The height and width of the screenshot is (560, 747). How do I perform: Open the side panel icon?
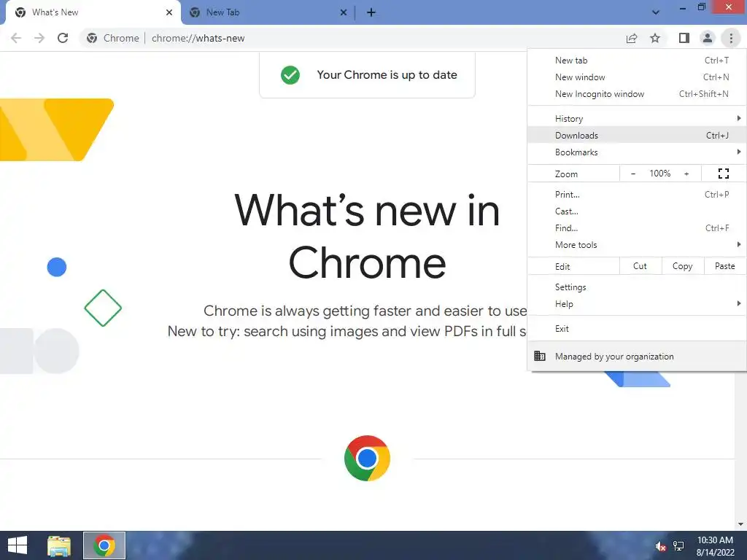point(684,38)
